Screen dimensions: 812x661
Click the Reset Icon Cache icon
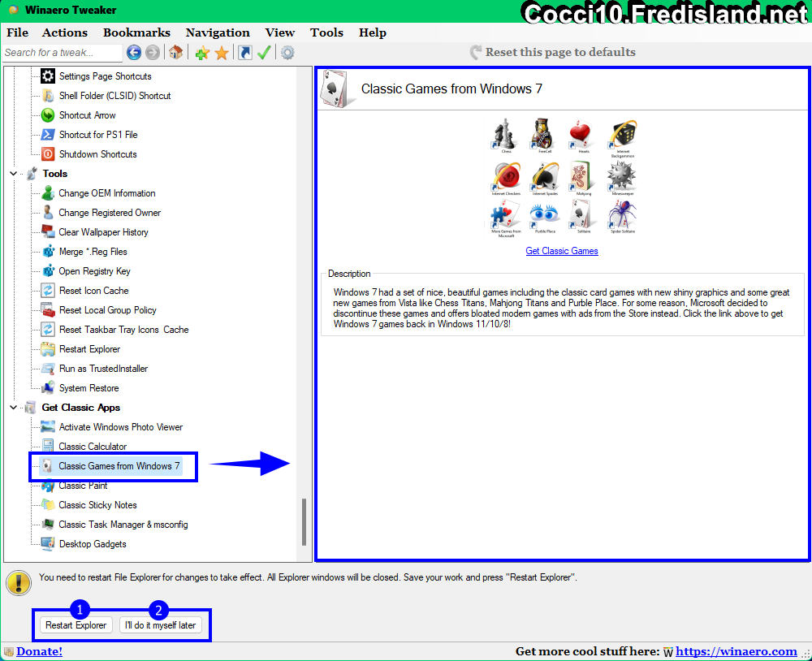[48, 291]
